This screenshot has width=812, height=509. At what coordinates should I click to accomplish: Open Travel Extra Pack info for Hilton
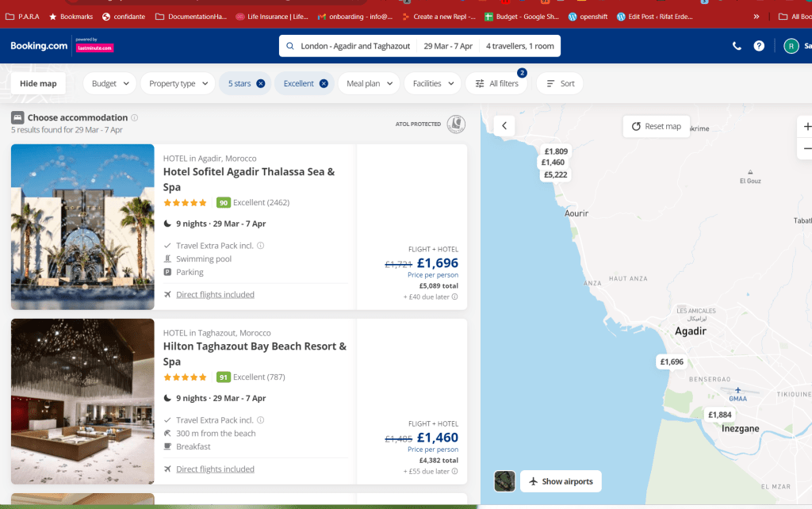point(260,420)
